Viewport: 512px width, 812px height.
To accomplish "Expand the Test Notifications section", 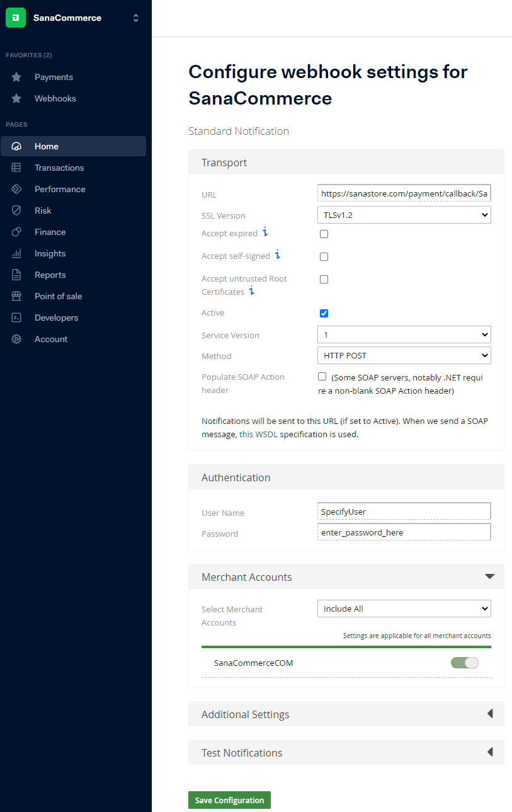I will [x=346, y=752].
